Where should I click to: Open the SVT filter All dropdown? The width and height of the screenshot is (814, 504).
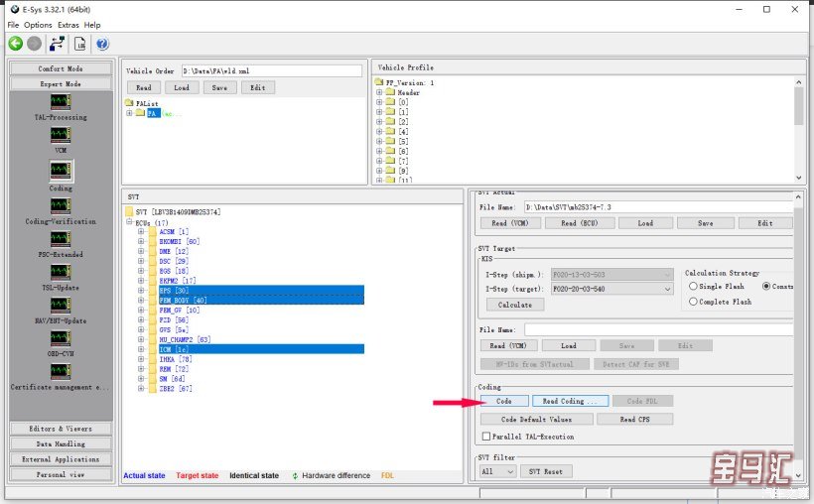tap(497, 471)
